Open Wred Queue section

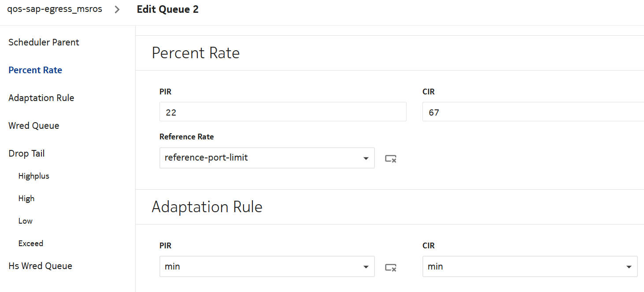(x=33, y=126)
